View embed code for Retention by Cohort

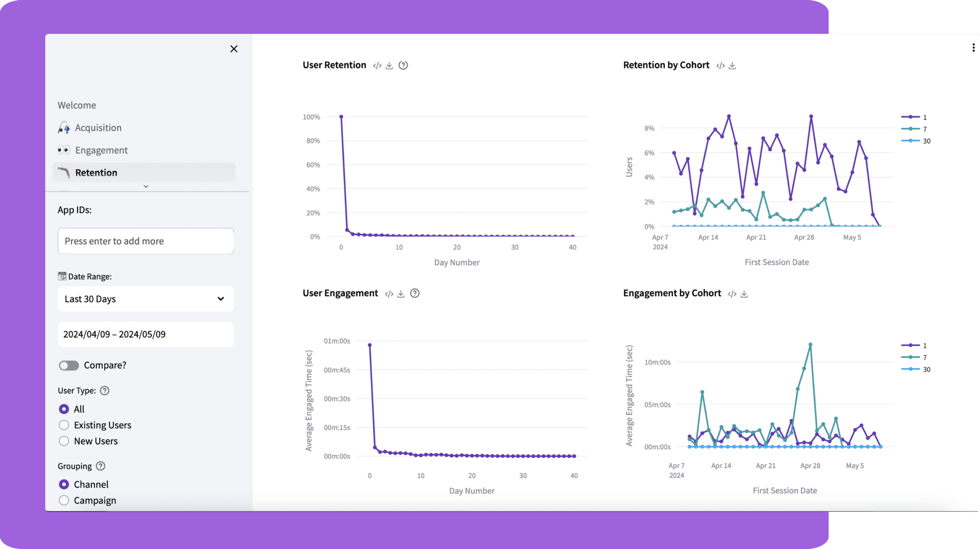721,66
